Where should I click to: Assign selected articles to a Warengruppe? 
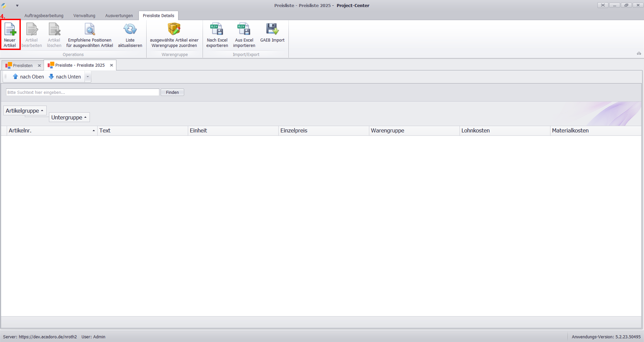(174, 35)
